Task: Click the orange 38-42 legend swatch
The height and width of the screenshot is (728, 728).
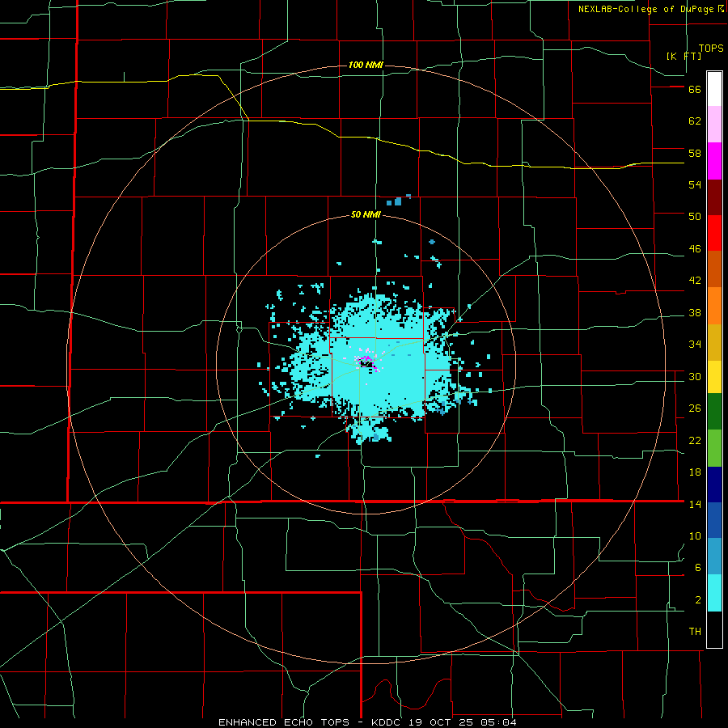Action: tap(714, 305)
